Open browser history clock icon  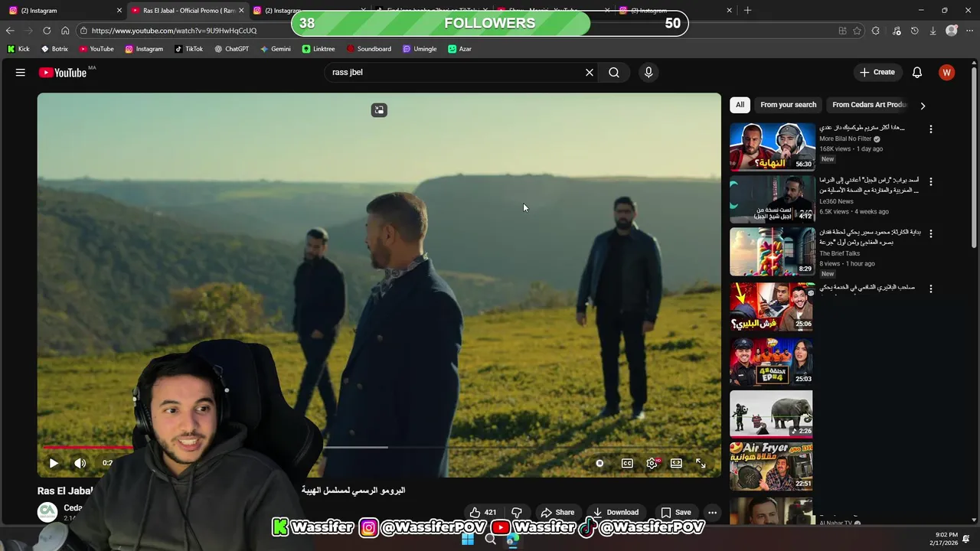(x=914, y=31)
